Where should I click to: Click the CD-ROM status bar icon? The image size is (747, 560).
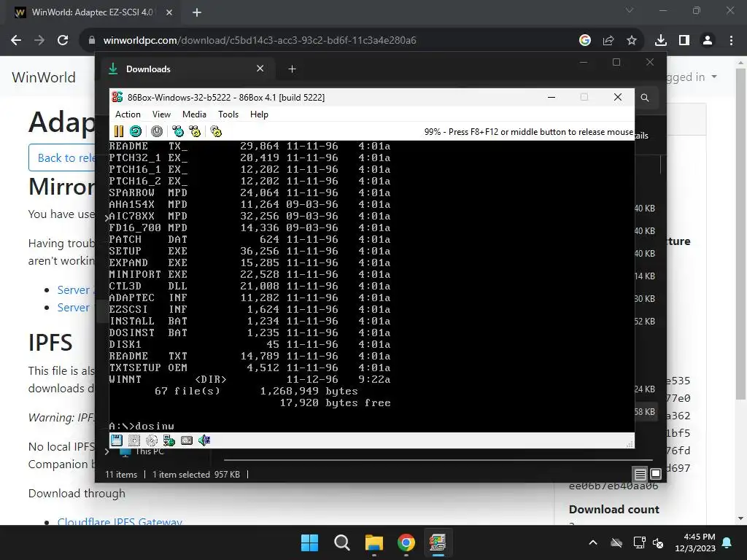[152, 440]
